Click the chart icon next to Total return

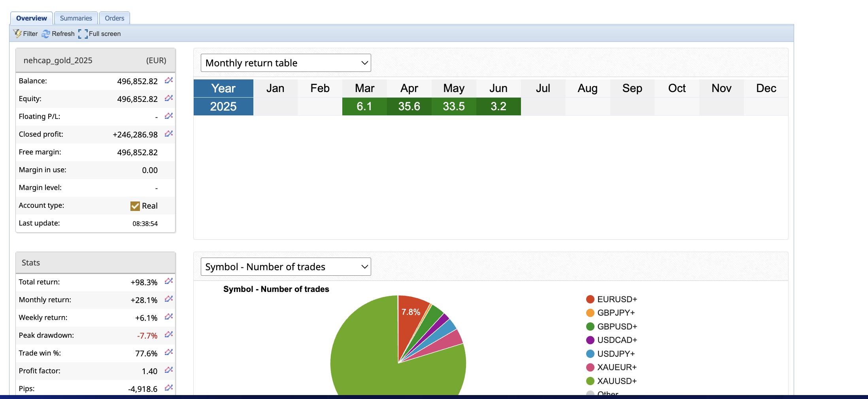click(x=169, y=281)
